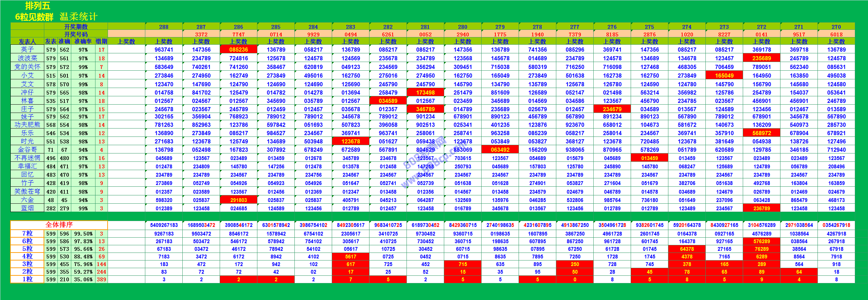Select the period 270 column header

pyautogui.click(x=836, y=27)
